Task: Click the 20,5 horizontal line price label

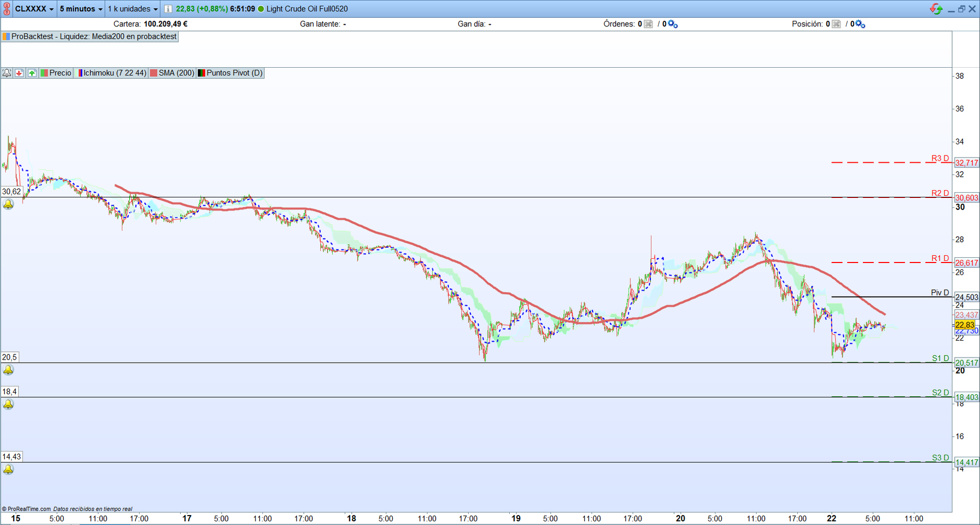Action: 9,357
